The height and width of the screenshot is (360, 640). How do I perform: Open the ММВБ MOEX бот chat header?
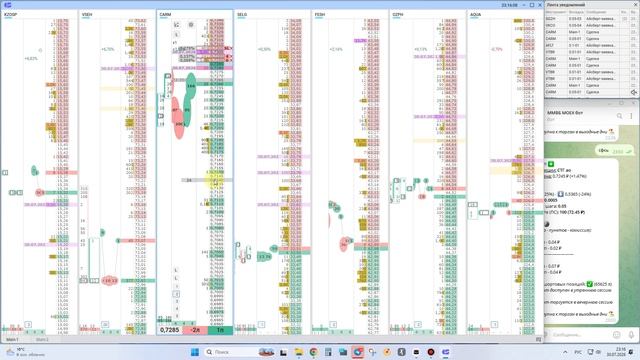566,115
